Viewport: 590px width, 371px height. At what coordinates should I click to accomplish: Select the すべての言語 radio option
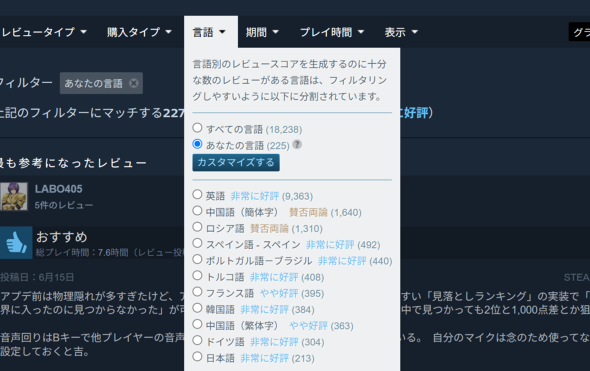pyautogui.click(x=197, y=128)
